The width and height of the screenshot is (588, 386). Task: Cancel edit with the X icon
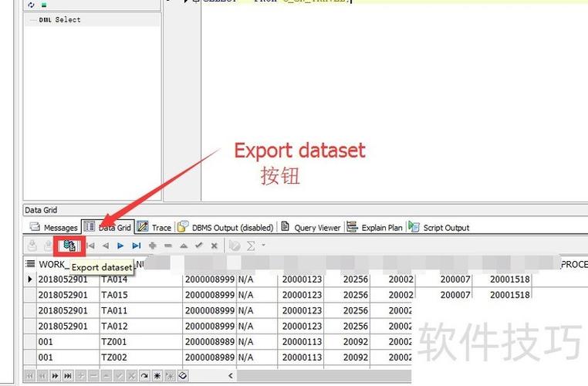tap(214, 245)
